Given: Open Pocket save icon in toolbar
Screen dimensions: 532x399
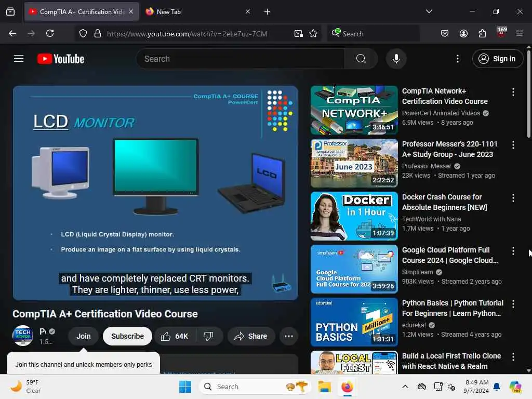Looking at the screenshot, I should click(x=445, y=33).
